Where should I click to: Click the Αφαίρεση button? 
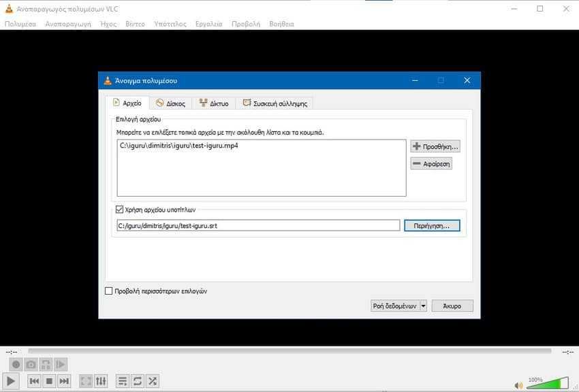tap(431, 164)
